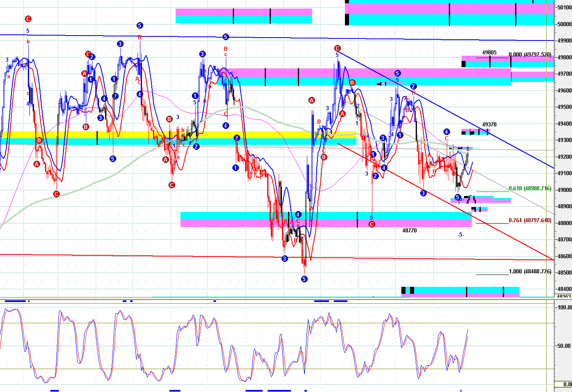Select the 48700 price axis label
The width and height of the screenshot is (572, 392).
[565, 239]
